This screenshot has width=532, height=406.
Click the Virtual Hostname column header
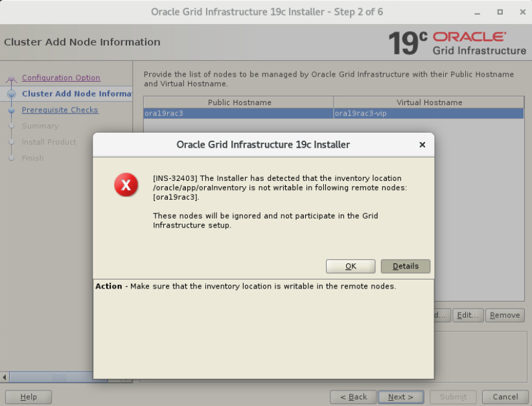pyautogui.click(x=429, y=102)
